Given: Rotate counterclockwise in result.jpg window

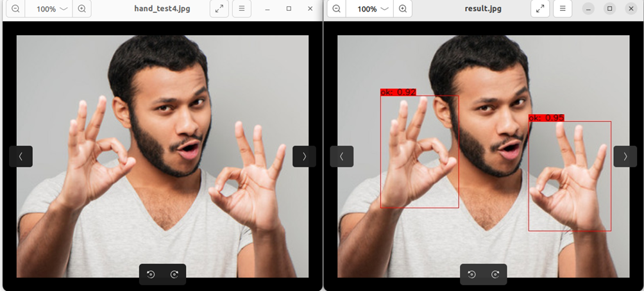Looking at the screenshot, I should [471, 274].
